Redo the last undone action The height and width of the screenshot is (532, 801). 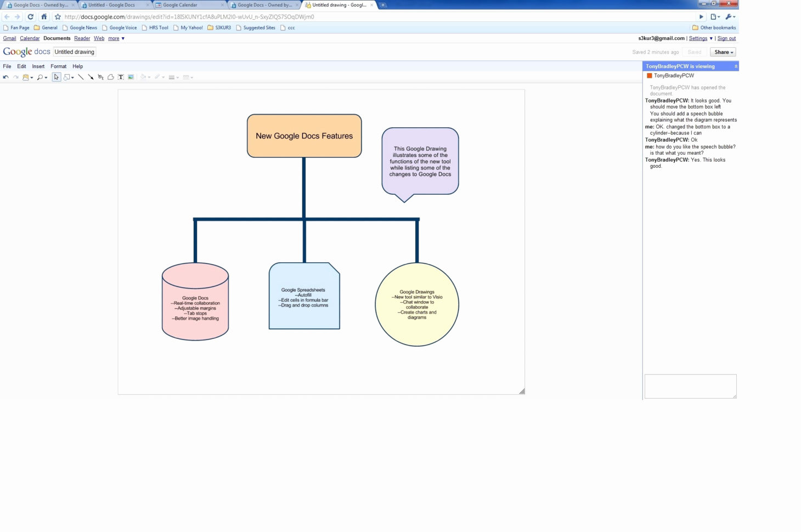coord(16,77)
